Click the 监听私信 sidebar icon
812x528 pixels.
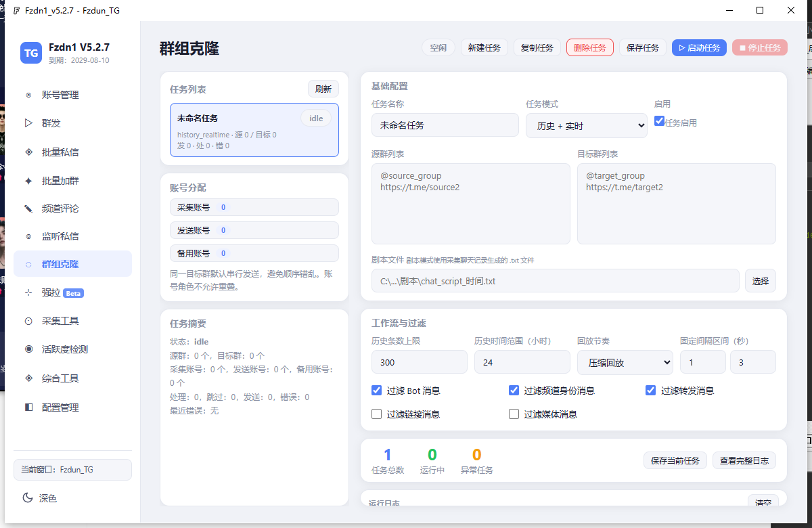(x=28, y=236)
